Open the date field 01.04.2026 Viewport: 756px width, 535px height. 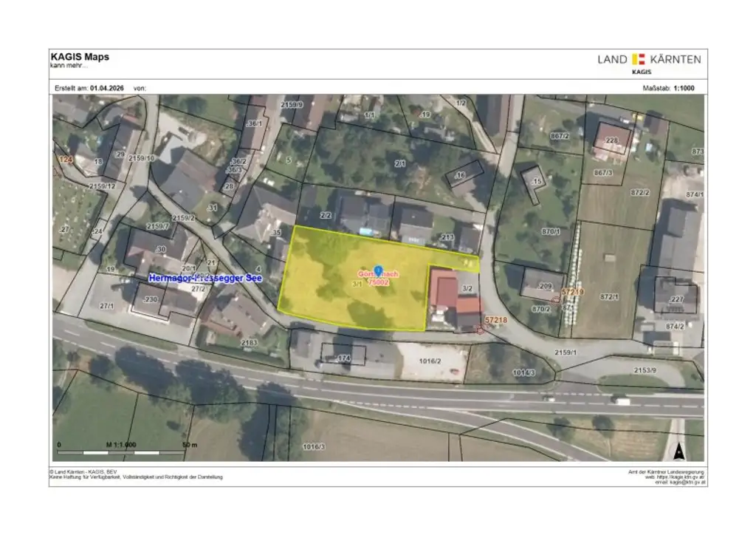[x=106, y=86]
